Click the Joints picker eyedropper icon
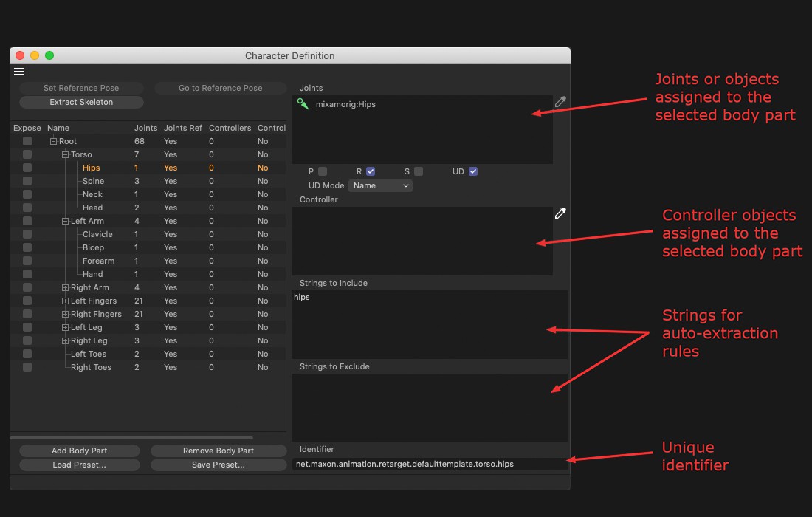This screenshot has height=517, width=812. click(x=560, y=101)
